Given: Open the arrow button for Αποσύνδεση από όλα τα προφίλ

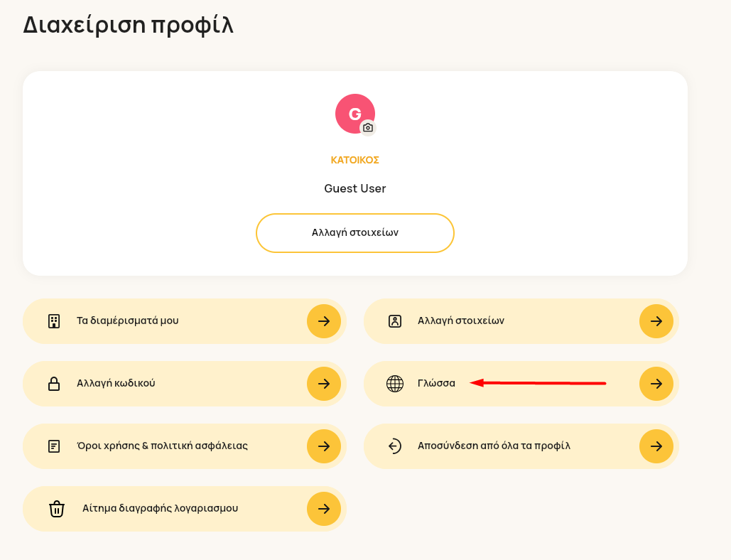Looking at the screenshot, I should (x=656, y=446).
